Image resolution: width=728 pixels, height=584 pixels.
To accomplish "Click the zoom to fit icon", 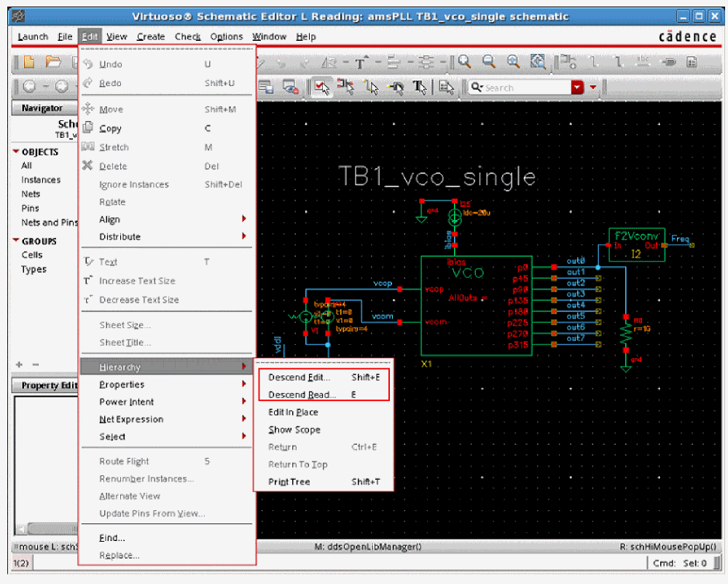I will 538,62.
